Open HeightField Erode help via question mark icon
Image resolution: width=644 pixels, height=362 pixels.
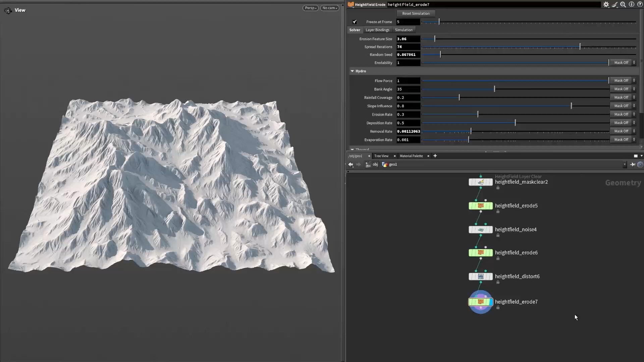[x=640, y=4]
